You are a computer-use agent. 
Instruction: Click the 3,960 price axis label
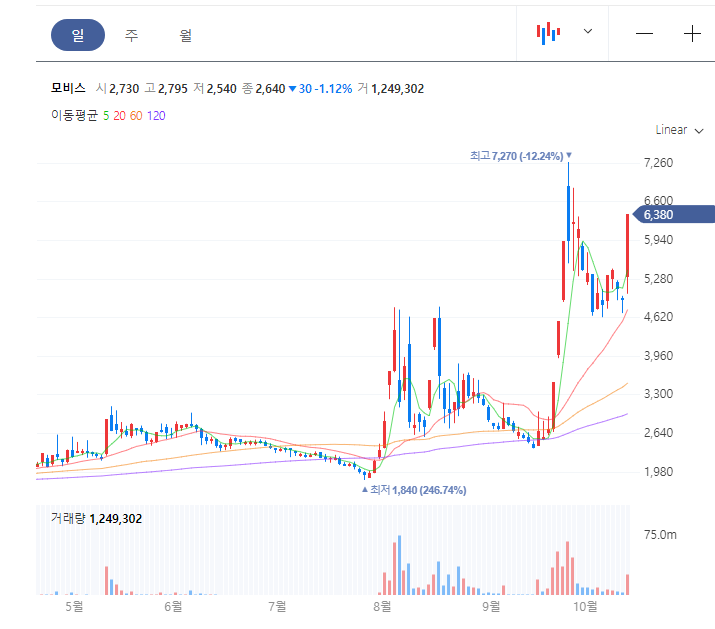[658, 356]
